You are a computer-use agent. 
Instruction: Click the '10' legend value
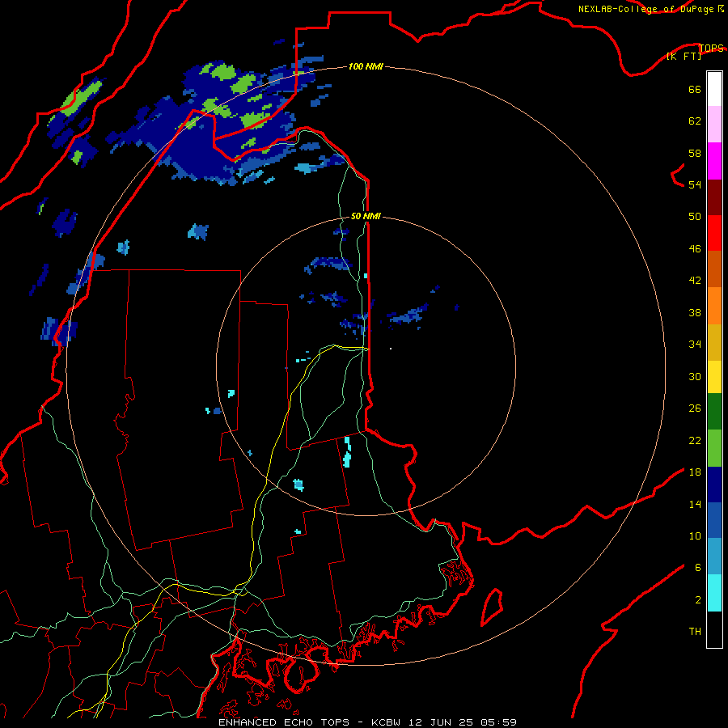pyautogui.click(x=695, y=536)
